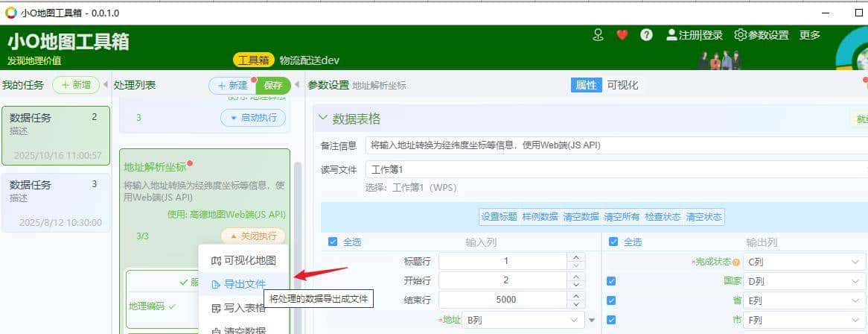Open the 地址 column dropdown showing B列
The width and height of the screenshot is (868, 334).
[523, 320]
